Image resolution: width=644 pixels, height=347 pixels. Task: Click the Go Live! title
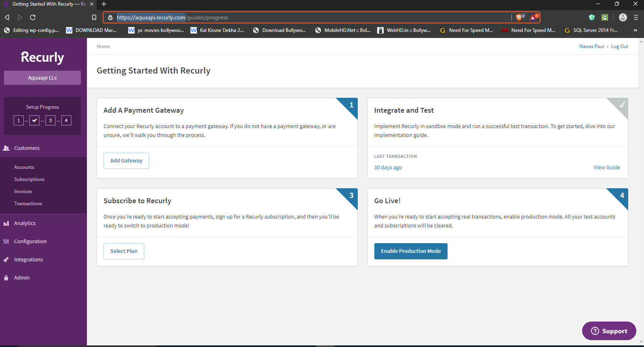[387, 201]
